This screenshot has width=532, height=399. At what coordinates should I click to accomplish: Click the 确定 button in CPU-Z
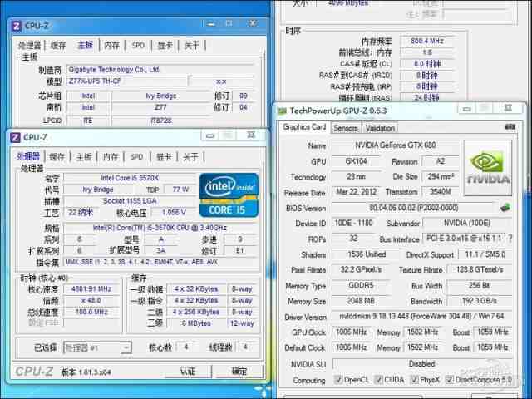pos(239,372)
